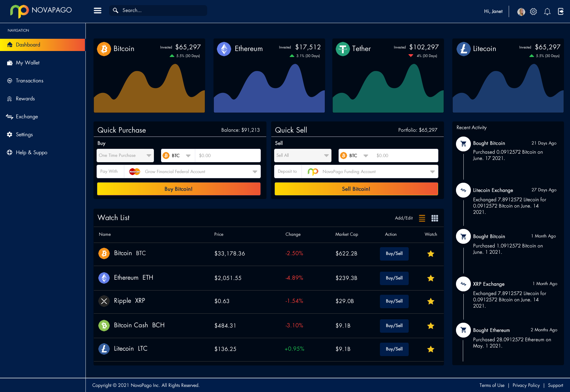Open the Sell All dropdown
This screenshot has height=392, width=570.
pyautogui.click(x=303, y=155)
